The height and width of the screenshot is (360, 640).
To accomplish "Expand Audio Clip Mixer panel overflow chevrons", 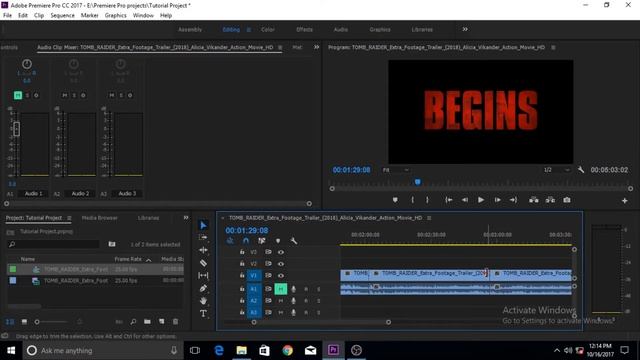I will [x=316, y=47].
